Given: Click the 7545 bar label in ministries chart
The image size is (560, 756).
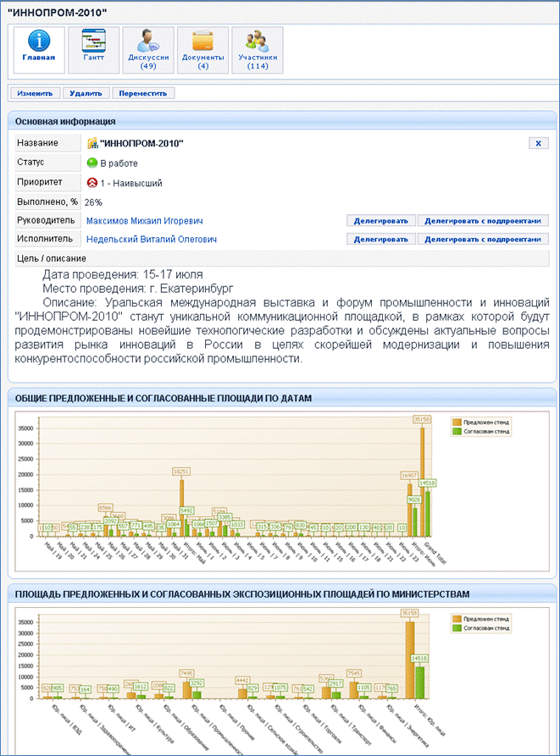Looking at the screenshot, I should point(353,673).
